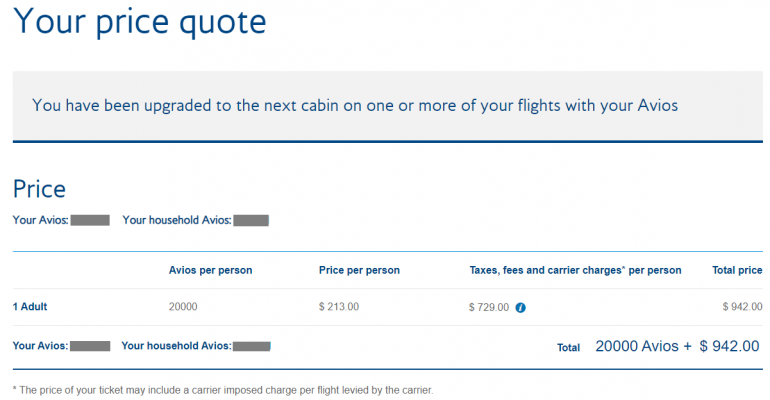Image resolution: width=770 pixels, height=400 pixels.
Task: Click the info icon beside $729.00
Action: [520, 307]
